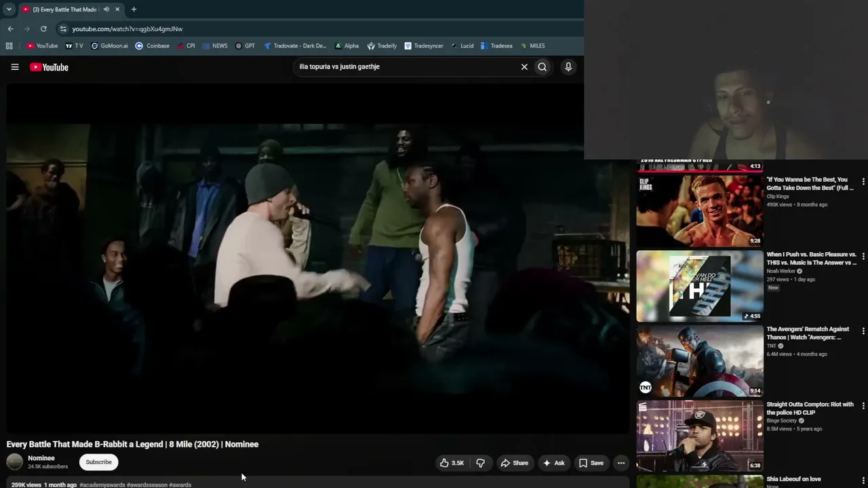
Task: Open options menu for Shia Labeouf video
Action: click(863, 481)
